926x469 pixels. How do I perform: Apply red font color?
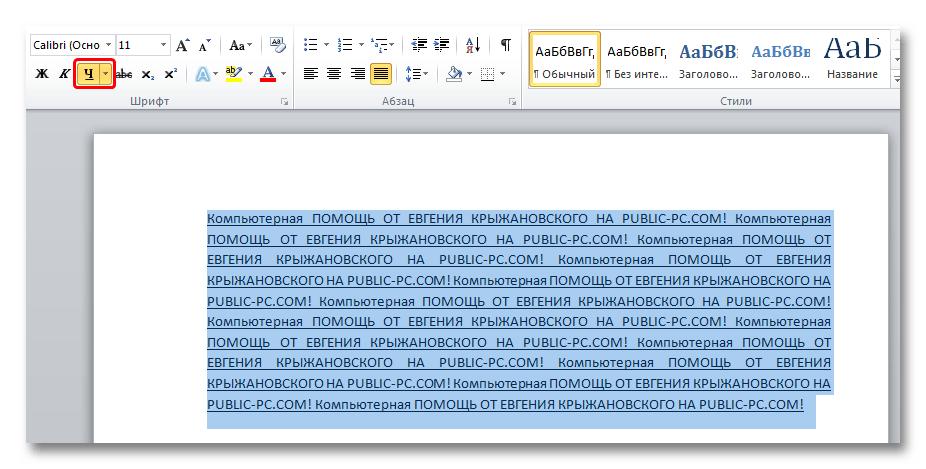[268, 74]
